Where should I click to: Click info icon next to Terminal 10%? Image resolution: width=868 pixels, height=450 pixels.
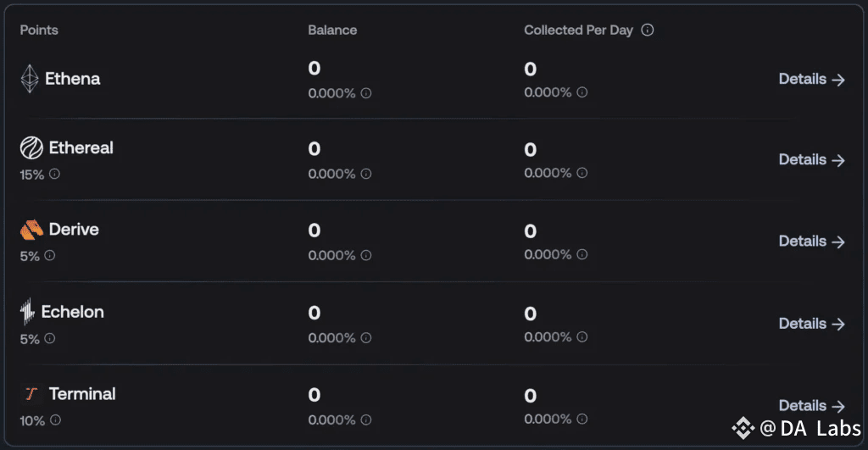click(x=55, y=420)
